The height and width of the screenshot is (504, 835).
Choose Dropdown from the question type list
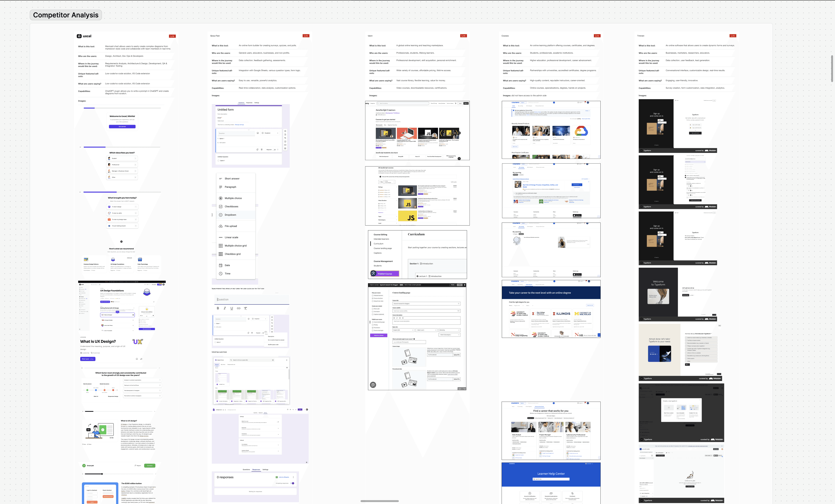[230, 215]
